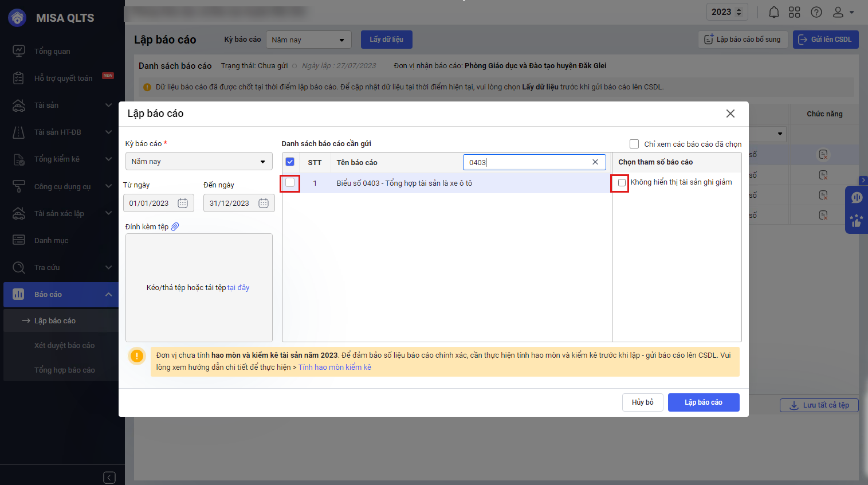Change year using the 2023 stepper

[739, 12]
